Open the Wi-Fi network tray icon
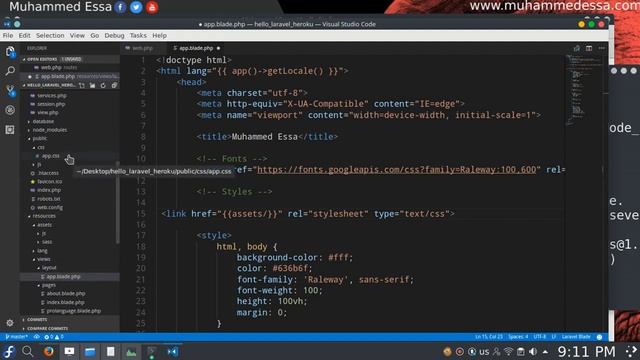This screenshot has height=360, width=640. [x=509, y=351]
